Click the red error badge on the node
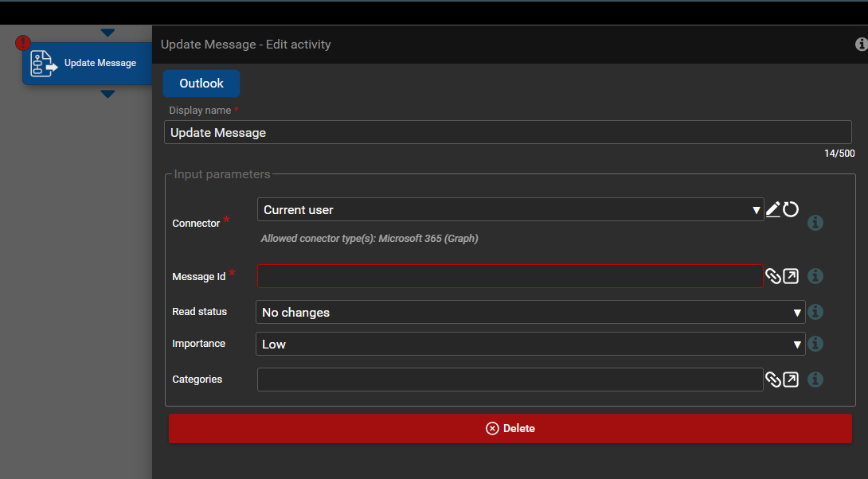 coord(23,43)
